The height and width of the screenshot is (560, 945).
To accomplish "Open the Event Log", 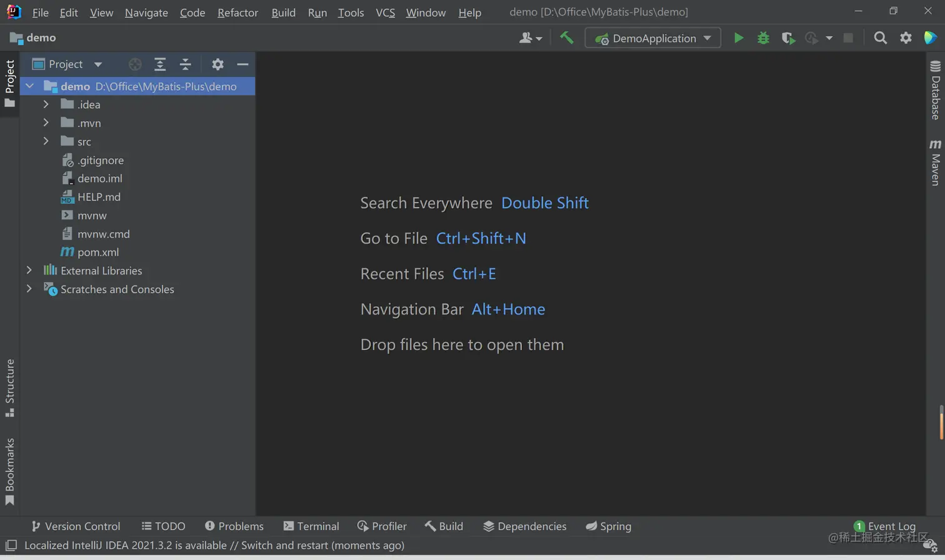I will coord(884,526).
